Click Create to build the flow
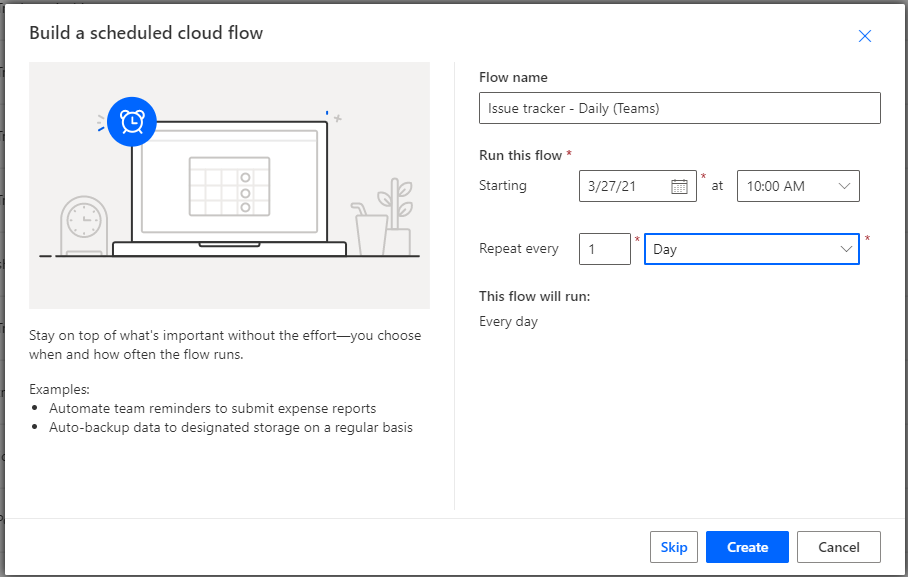Viewport: 908px width, 577px height. click(746, 547)
